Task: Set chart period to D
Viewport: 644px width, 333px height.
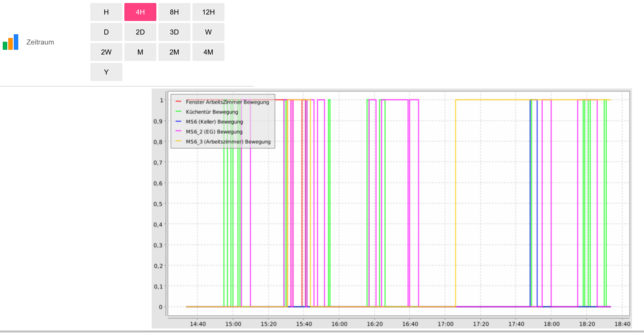Action: [x=106, y=32]
